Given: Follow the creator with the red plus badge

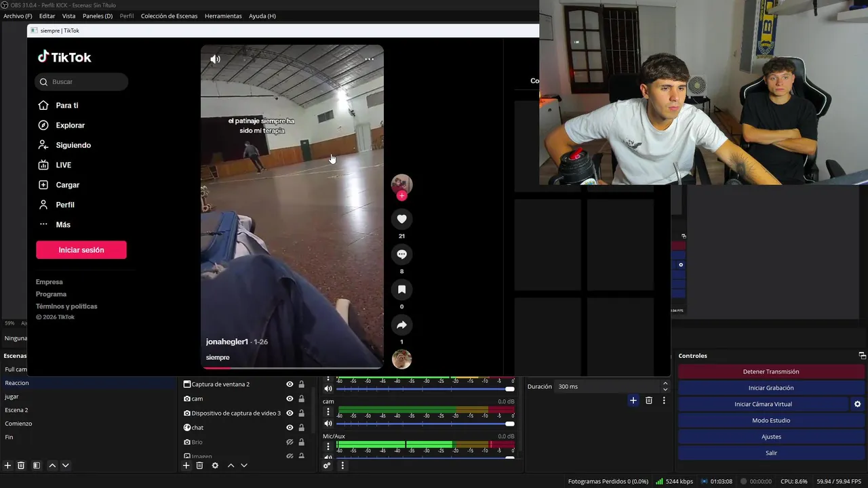Looking at the screenshot, I should (401, 196).
